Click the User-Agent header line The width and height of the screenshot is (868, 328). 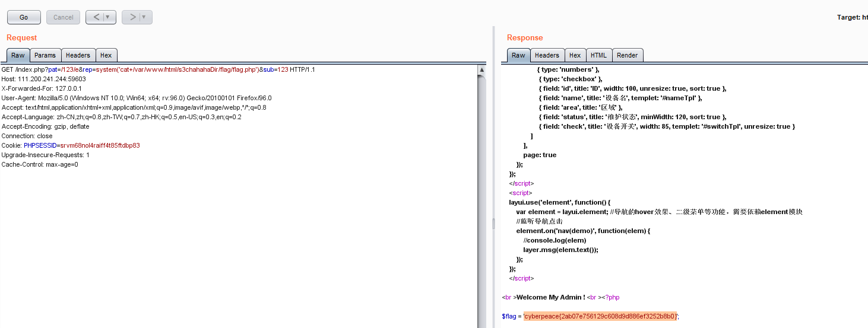[137, 98]
